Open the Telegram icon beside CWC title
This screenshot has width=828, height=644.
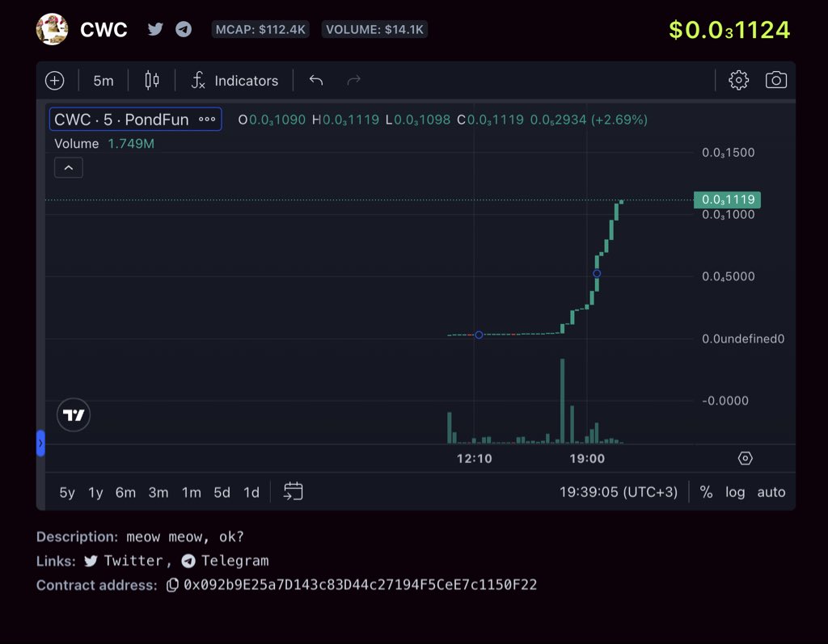(x=184, y=29)
